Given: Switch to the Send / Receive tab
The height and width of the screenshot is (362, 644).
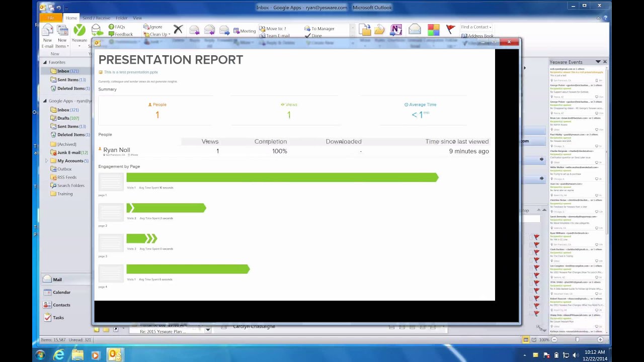Looking at the screenshot, I should click(x=96, y=18).
